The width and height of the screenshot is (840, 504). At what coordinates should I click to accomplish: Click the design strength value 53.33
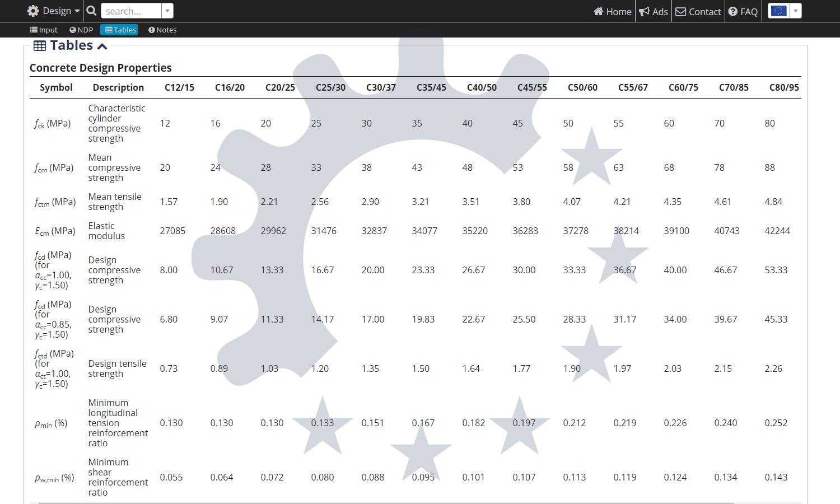[776, 270]
